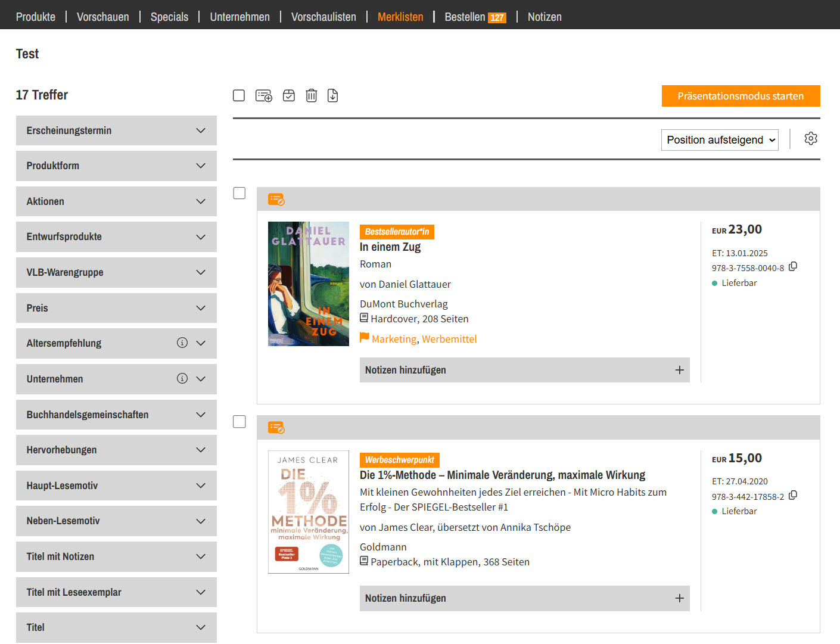The height and width of the screenshot is (644, 840).
Task: Copy ISBN 978-3-442-17858-2
Action: (793, 496)
